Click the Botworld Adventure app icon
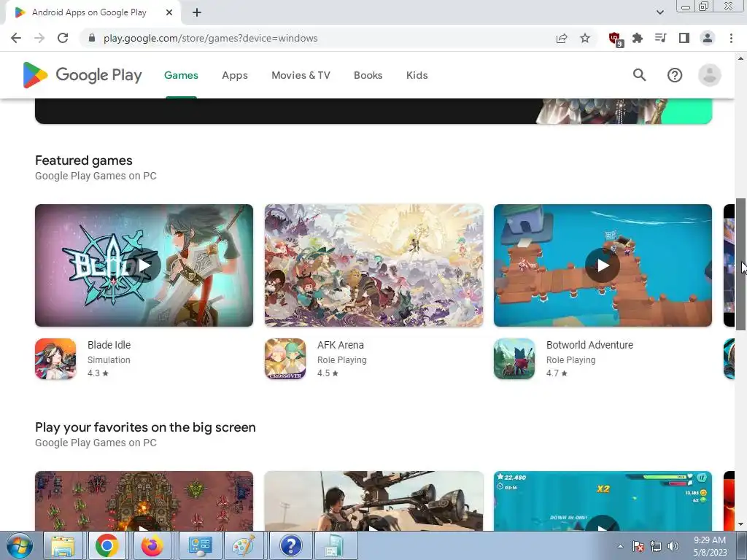The height and width of the screenshot is (560, 747). pyautogui.click(x=514, y=359)
